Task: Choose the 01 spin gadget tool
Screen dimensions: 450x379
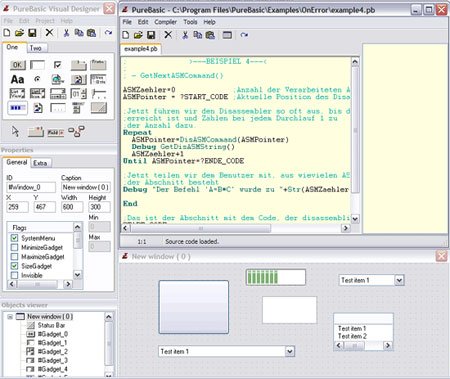Action: (x=78, y=94)
